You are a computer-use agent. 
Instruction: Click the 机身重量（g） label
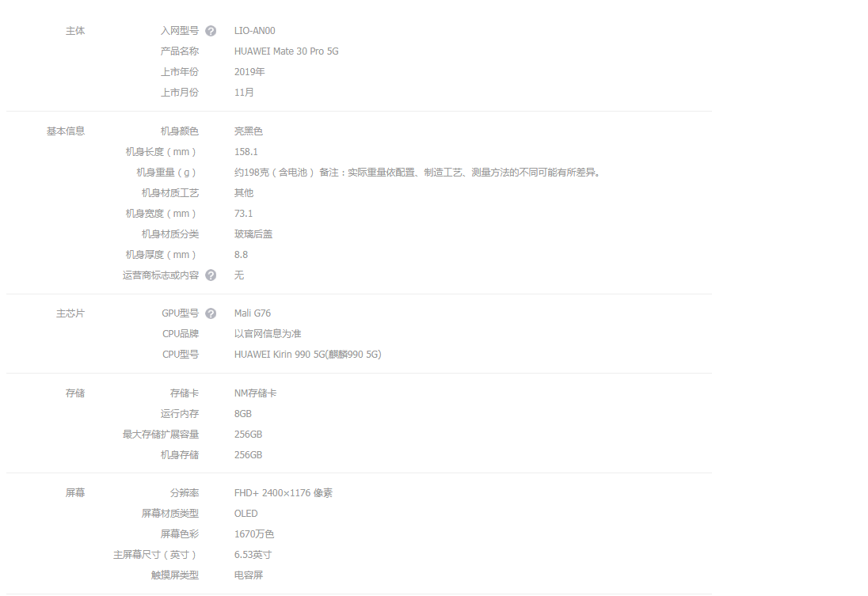click(167, 173)
